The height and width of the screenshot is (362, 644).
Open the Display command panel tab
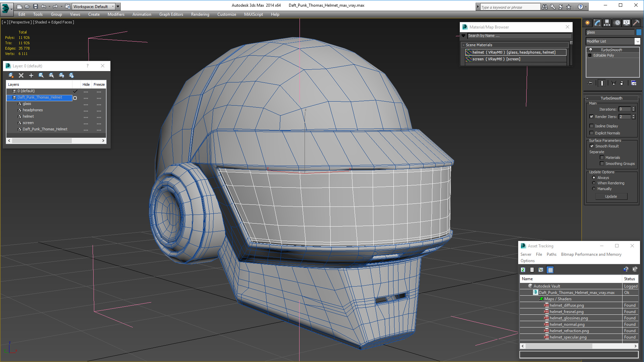627,23
